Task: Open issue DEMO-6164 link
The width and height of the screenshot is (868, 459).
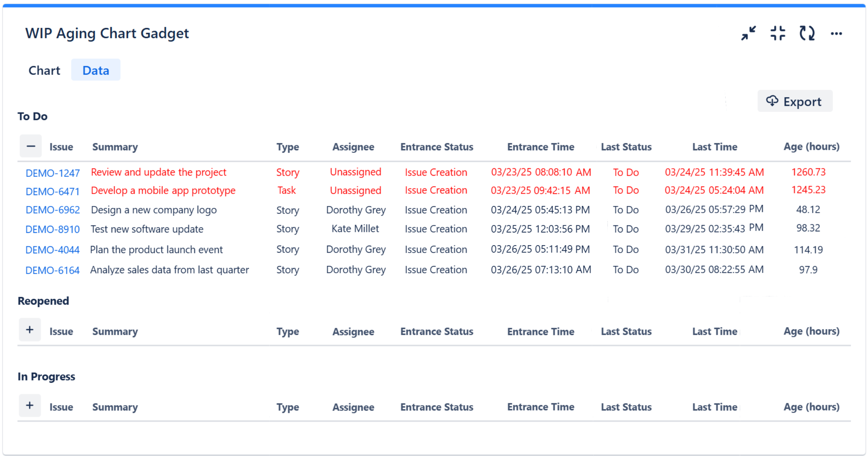Action: click(53, 270)
